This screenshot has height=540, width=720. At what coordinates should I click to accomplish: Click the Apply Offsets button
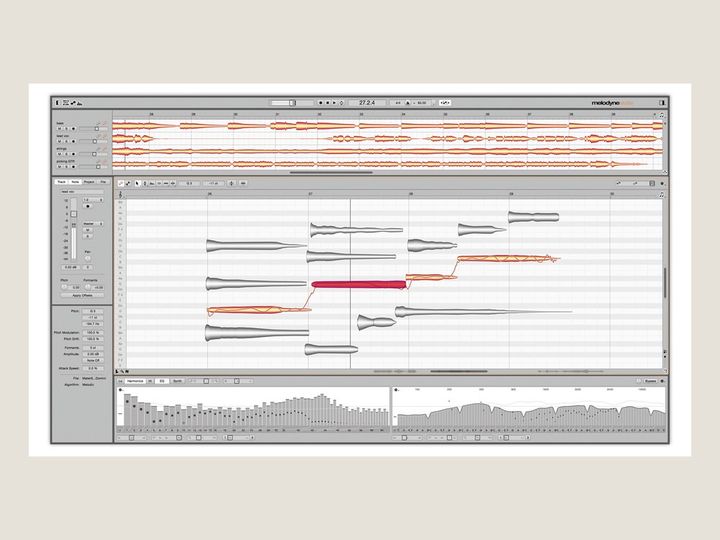[x=83, y=295]
